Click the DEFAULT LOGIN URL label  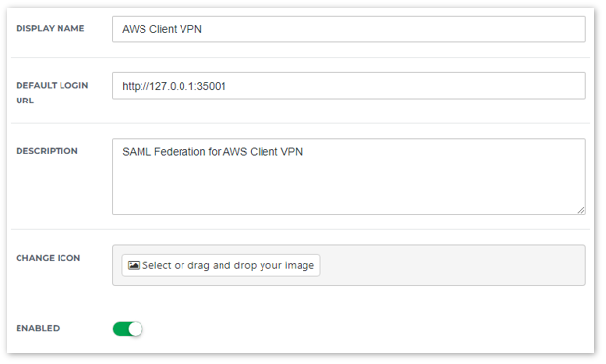(x=52, y=93)
